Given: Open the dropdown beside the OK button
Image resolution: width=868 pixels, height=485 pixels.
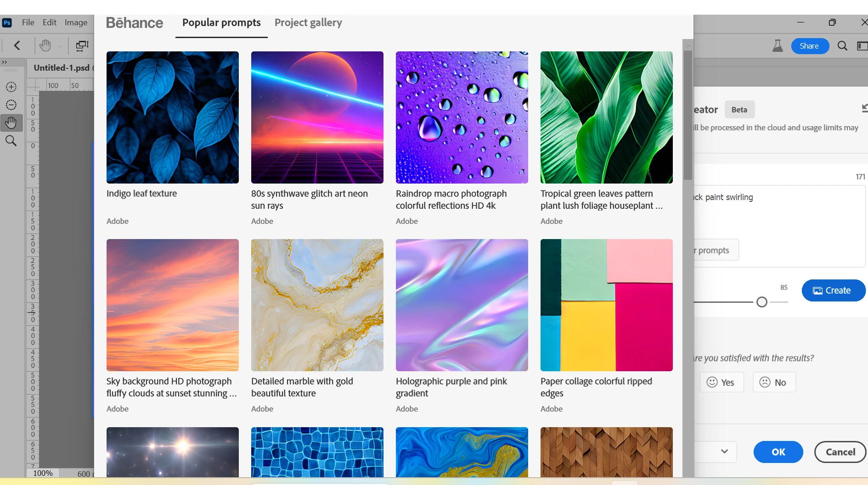Looking at the screenshot, I should [724, 452].
